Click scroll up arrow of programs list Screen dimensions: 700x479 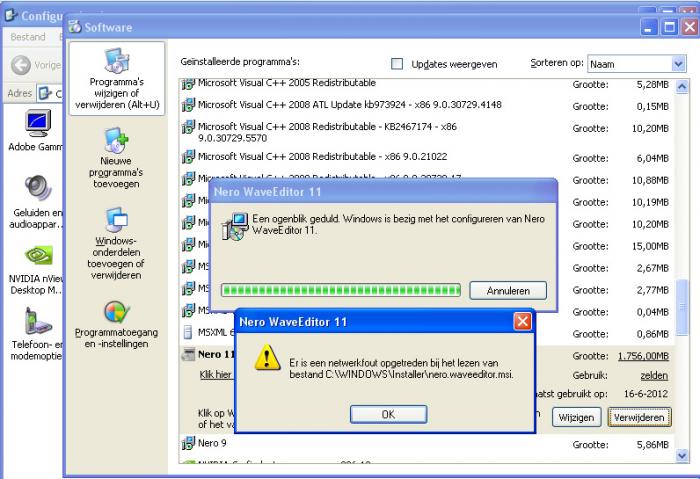(x=682, y=86)
